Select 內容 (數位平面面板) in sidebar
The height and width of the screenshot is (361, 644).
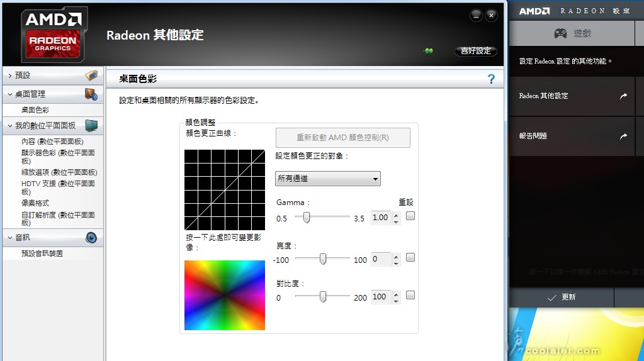(52, 142)
